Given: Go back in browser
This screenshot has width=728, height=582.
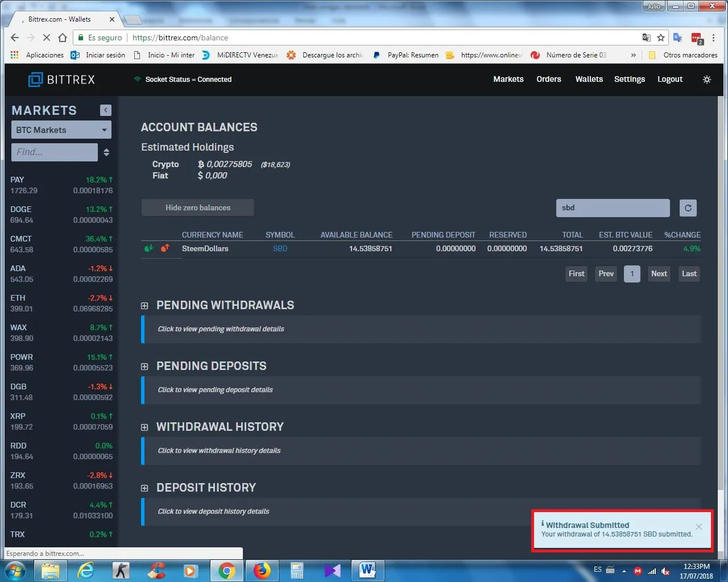Looking at the screenshot, I should click(x=15, y=38).
